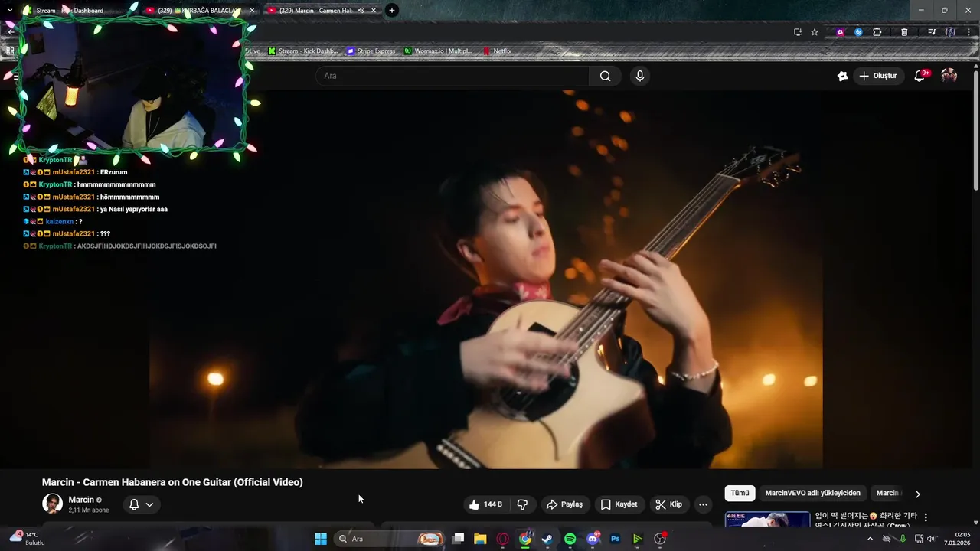980x551 pixels.
Task: Show more filter chips with right arrow
Action: pyautogui.click(x=917, y=494)
